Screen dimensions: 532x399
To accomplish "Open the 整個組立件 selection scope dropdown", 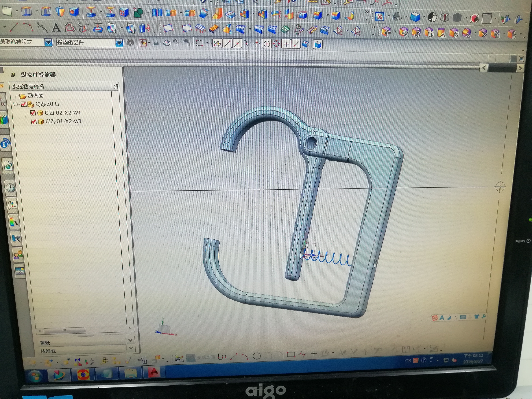I will coord(119,43).
